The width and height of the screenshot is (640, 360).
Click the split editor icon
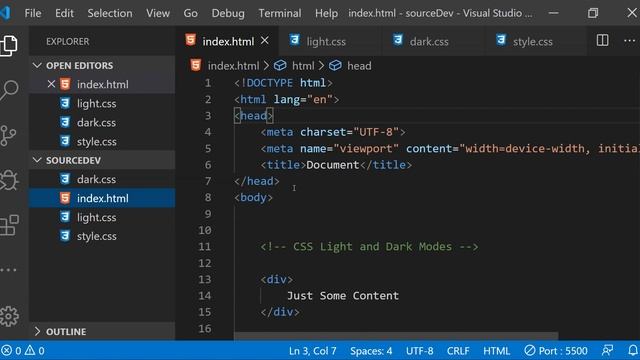[602, 40]
